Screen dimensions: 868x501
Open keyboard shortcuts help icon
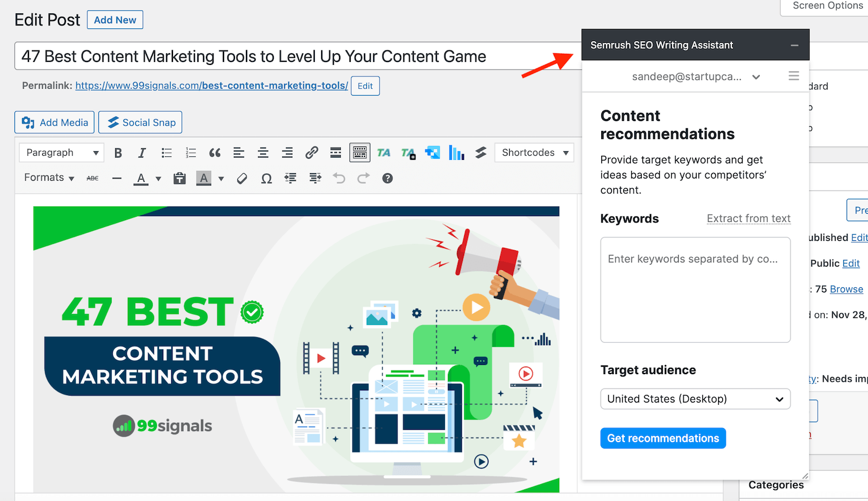[388, 178]
